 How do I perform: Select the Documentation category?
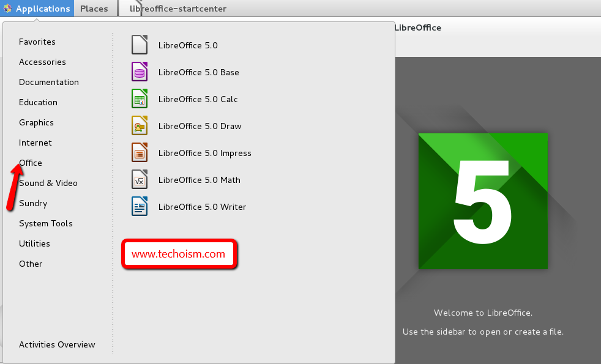pyautogui.click(x=49, y=82)
